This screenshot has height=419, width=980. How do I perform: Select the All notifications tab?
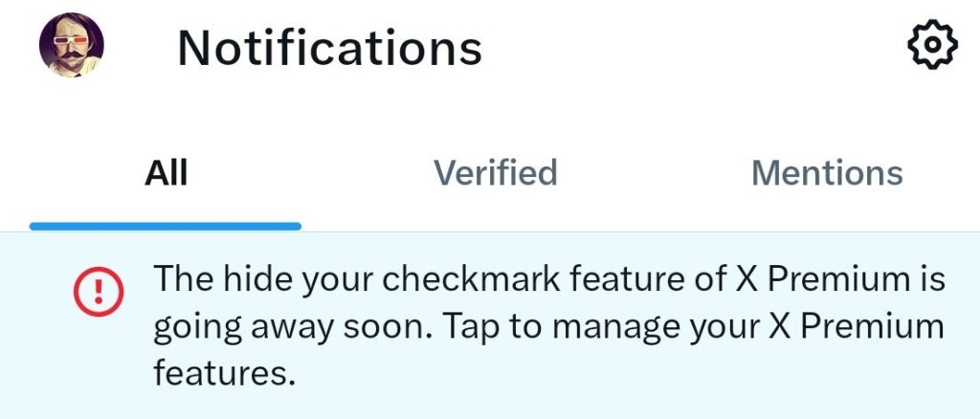click(166, 173)
